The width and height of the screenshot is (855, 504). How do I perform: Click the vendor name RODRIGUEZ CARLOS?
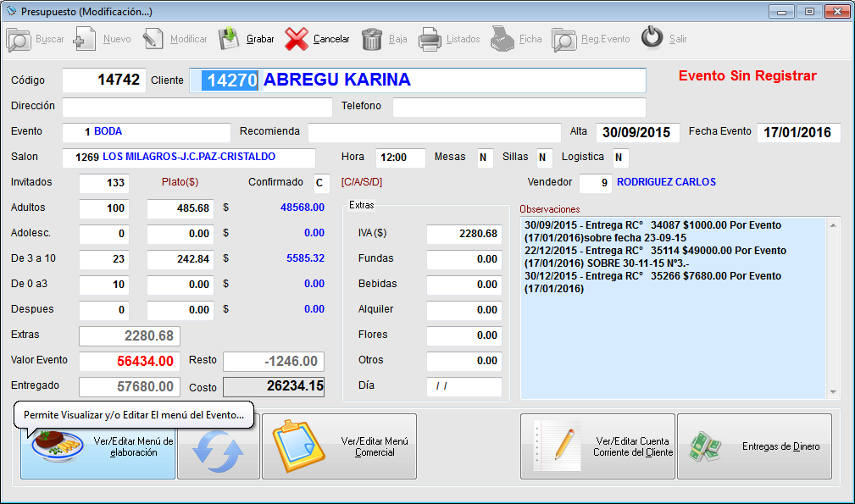coord(666,182)
